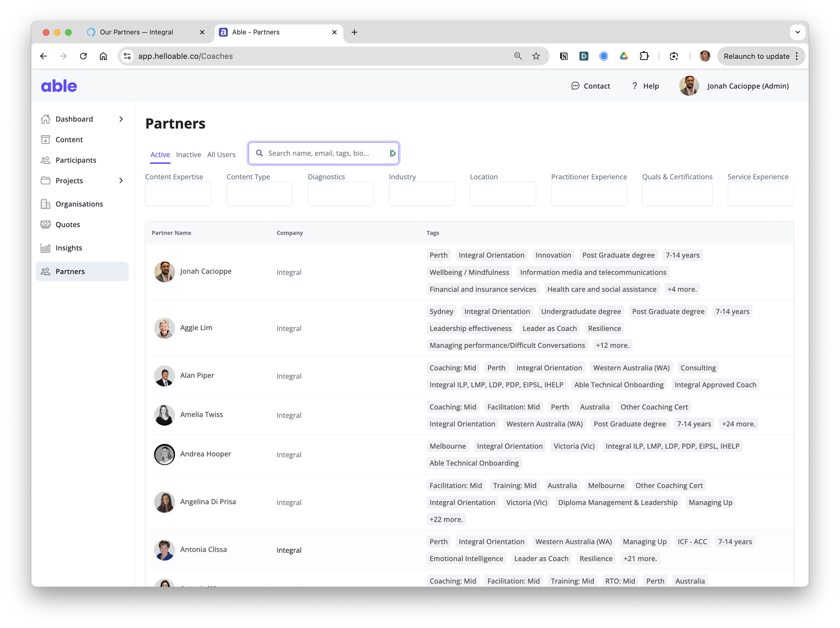The height and width of the screenshot is (628, 840).
Task: Click Relaunch to update button
Action: pos(761,56)
